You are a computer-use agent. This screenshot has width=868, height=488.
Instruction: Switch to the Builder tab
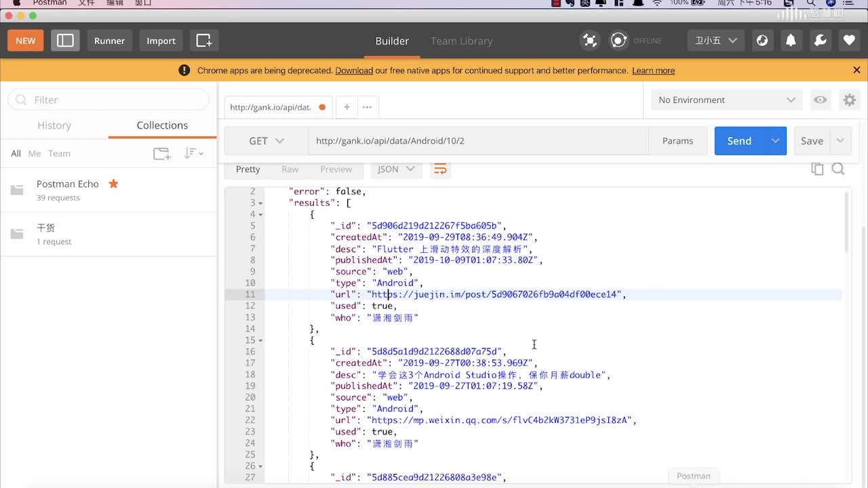click(392, 41)
